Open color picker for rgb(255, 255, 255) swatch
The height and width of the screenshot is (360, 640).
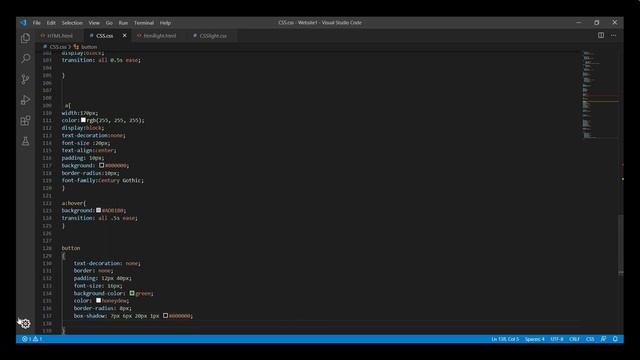point(83,120)
